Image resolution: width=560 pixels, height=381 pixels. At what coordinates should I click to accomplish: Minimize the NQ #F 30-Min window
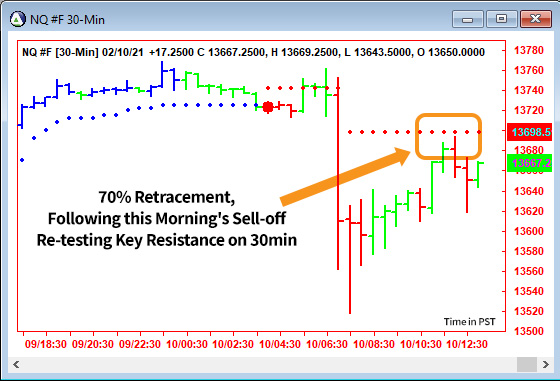(x=468, y=19)
